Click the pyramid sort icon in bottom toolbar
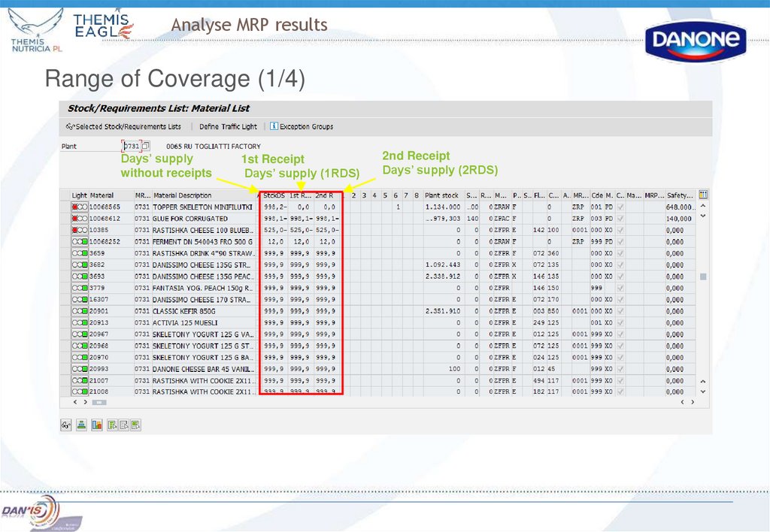This screenshot has width=770, height=532. pyautogui.click(x=81, y=425)
